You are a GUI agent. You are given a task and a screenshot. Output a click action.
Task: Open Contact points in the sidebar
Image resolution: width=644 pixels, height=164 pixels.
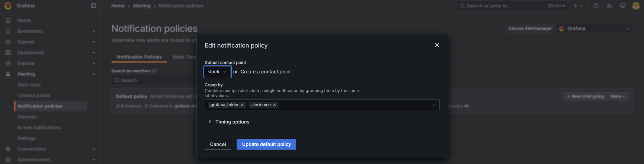[34, 95]
